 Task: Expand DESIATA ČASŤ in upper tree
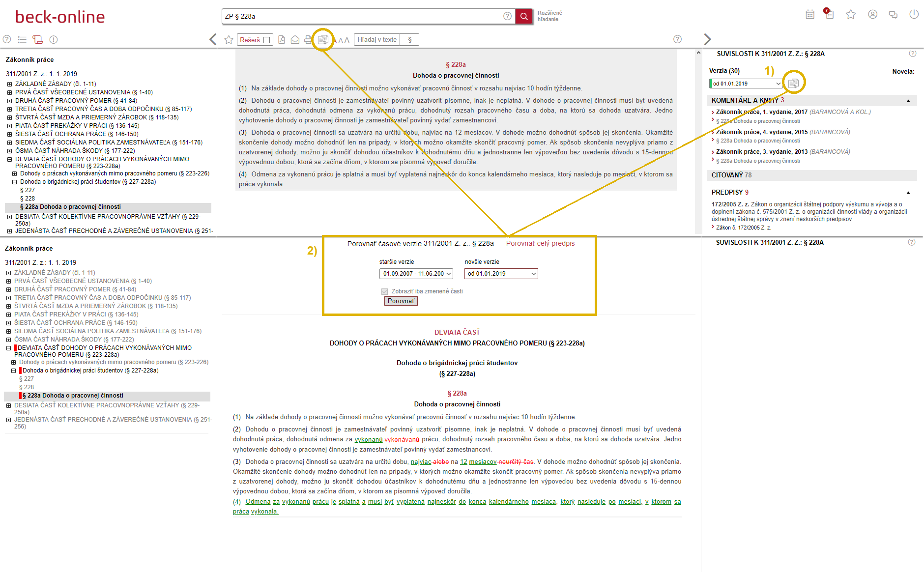9,217
